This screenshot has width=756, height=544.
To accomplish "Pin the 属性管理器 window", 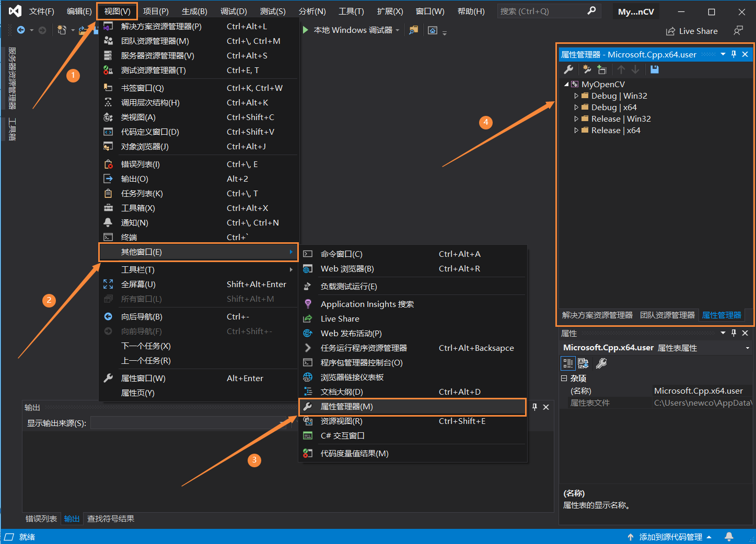I will point(734,54).
